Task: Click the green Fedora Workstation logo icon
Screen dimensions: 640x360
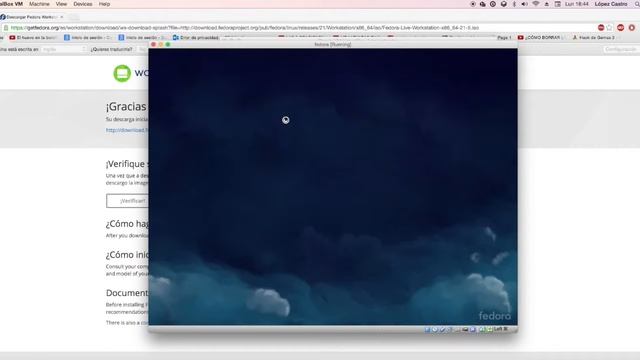Action: point(122,73)
